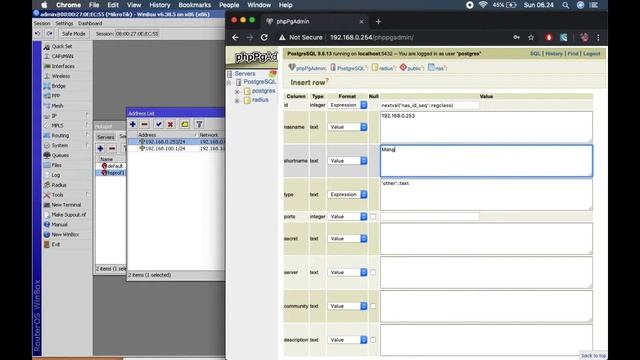The height and width of the screenshot is (360, 640).
Task: Click red minus in Address List toolbar
Action: pos(144,124)
